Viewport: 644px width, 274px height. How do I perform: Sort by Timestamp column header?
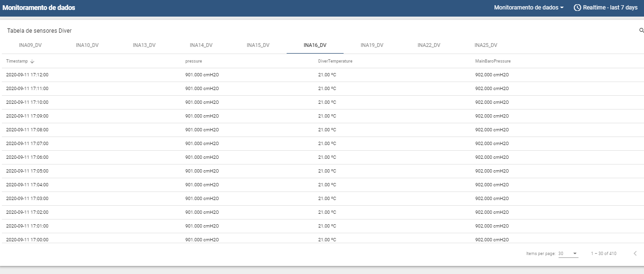click(17, 61)
